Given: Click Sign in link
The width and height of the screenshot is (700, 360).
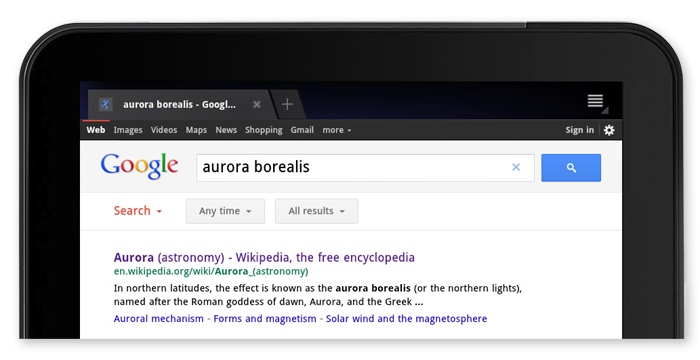Looking at the screenshot, I should 579,130.
